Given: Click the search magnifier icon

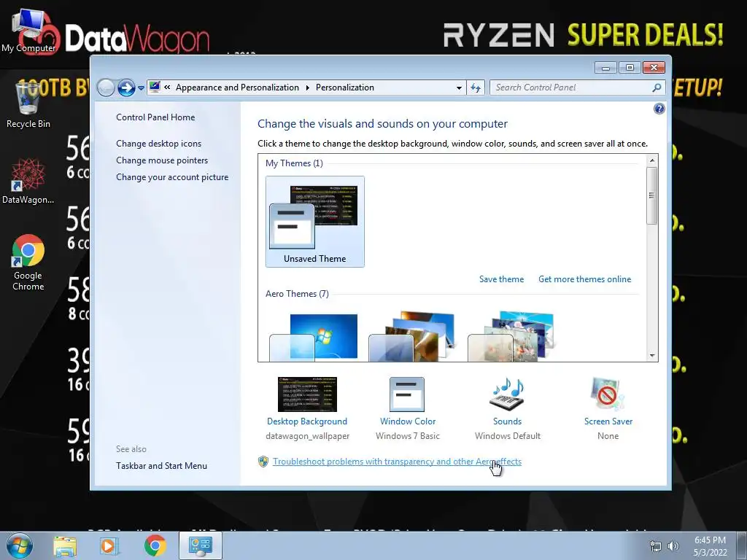Looking at the screenshot, I should click(x=657, y=87).
